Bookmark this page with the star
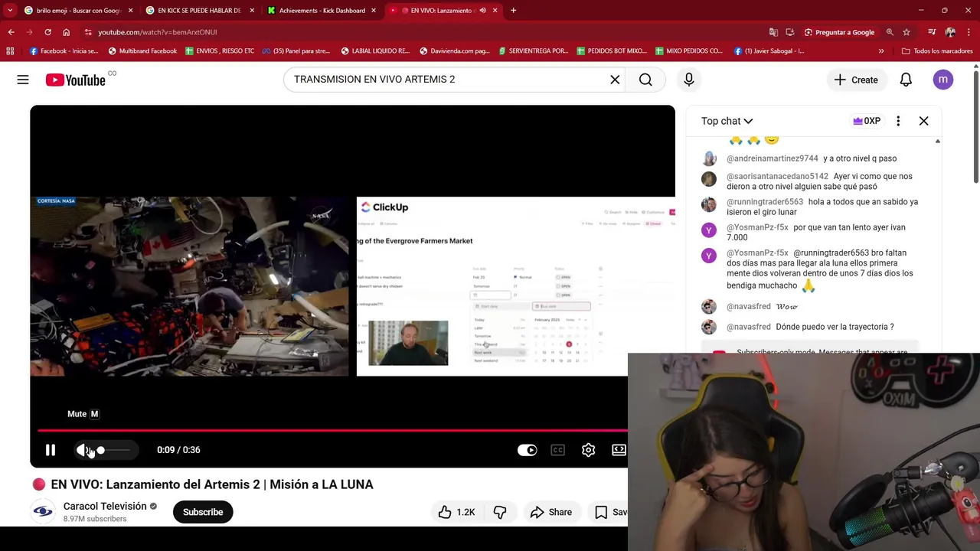Image resolution: width=980 pixels, height=551 pixels. 906,32
